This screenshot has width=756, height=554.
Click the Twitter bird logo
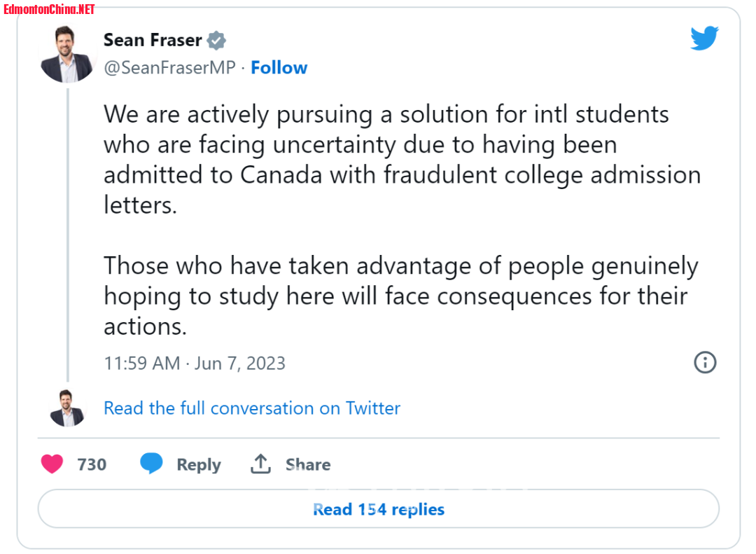(x=704, y=39)
